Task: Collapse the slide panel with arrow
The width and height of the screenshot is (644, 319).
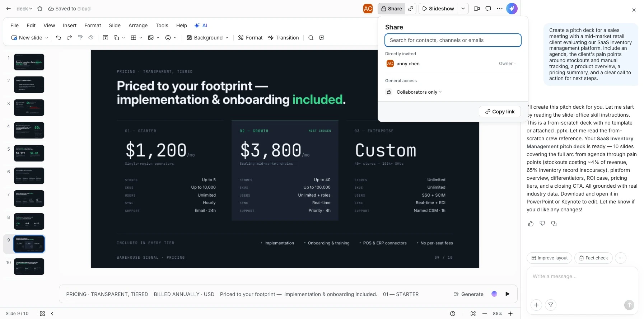Action: click(x=52, y=314)
